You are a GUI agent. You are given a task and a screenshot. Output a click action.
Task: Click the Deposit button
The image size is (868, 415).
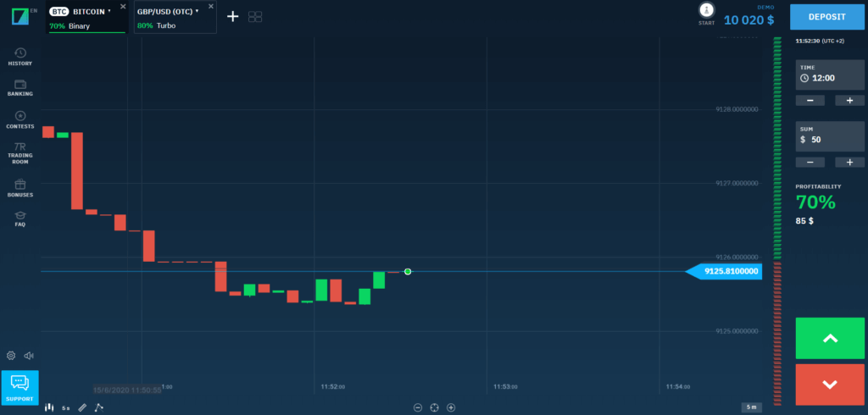[828, 16]
